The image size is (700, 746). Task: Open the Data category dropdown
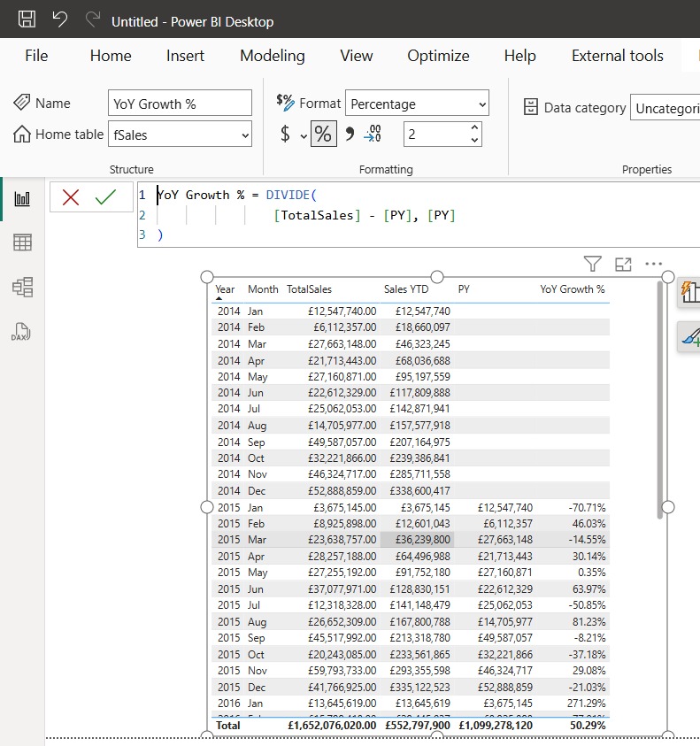click(664, 108)
